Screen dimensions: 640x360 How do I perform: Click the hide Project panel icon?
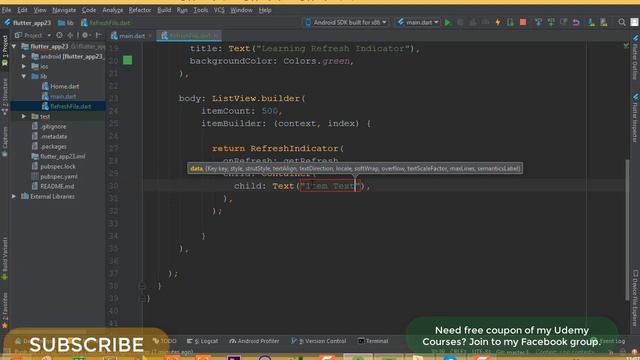[98, 36]
